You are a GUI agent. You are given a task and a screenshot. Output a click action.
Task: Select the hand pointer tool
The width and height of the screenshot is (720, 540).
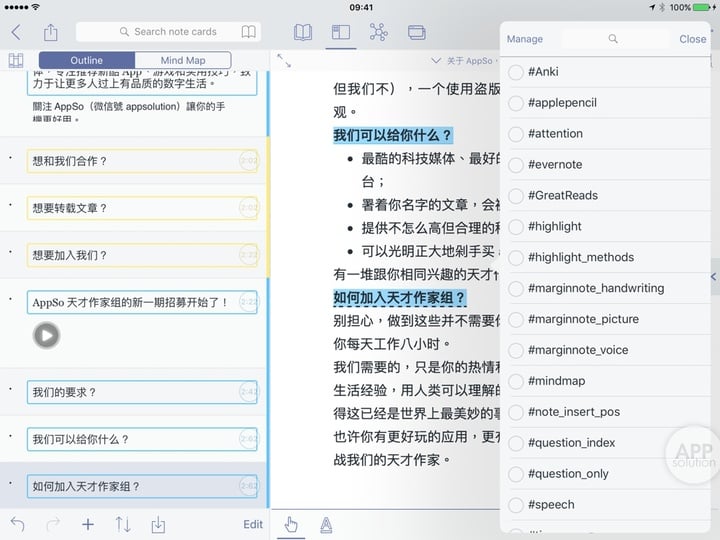291,524
